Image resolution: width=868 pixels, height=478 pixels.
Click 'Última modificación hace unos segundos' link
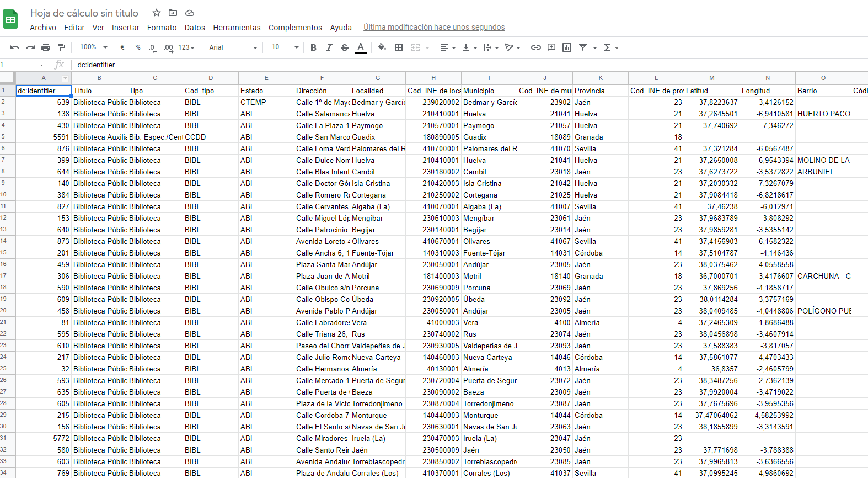coord(434,27)
